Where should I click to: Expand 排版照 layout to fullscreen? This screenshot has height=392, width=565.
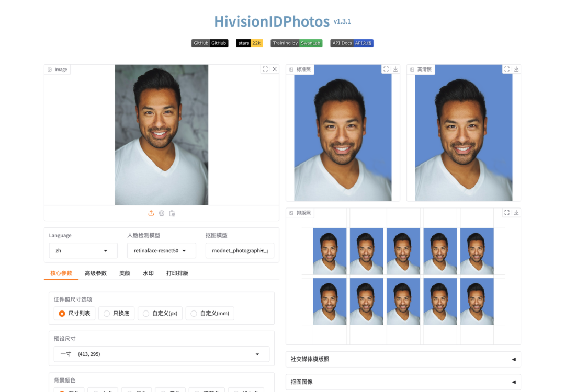click(x=506, y=213)
